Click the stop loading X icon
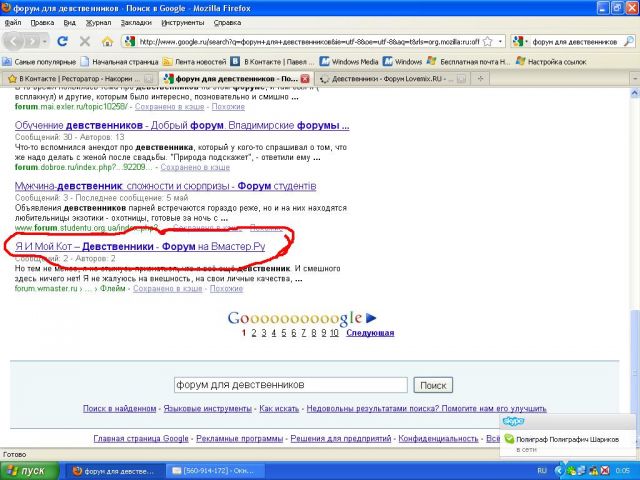 pyautogui.click(x=84, y=41)
